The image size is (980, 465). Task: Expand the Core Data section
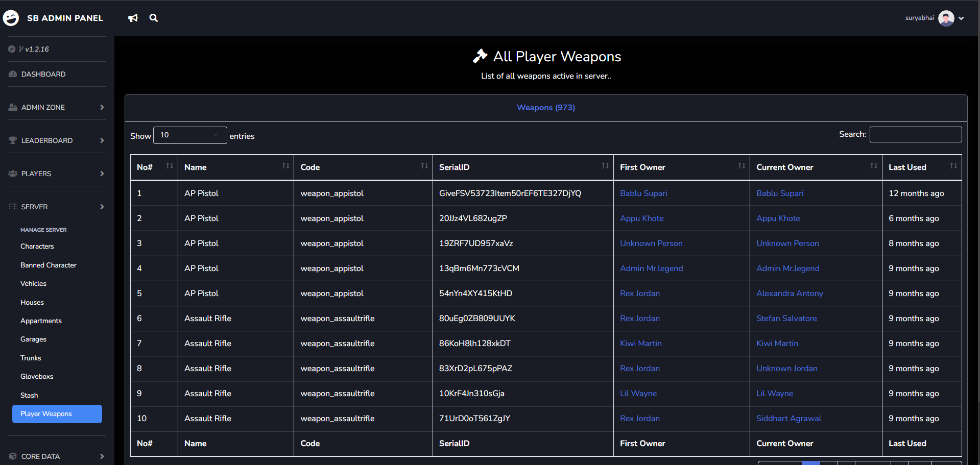(x=40, y=456)
